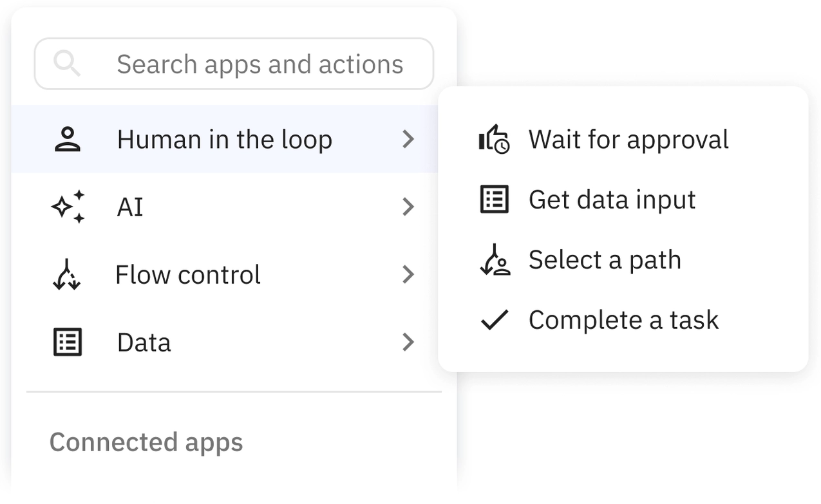
Task: Choose the Complete a task action
Action: click(623, 320)
